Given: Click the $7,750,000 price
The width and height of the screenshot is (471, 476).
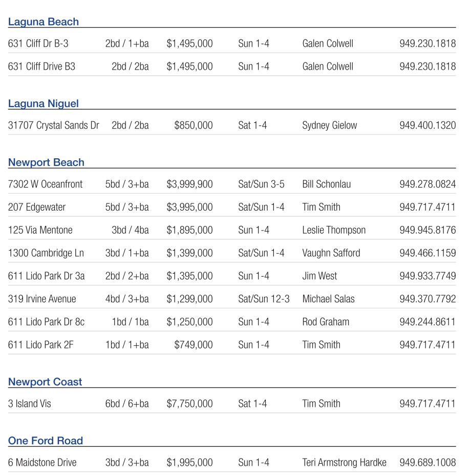Looking at the screenshot, I should click(x=189, y=404).
